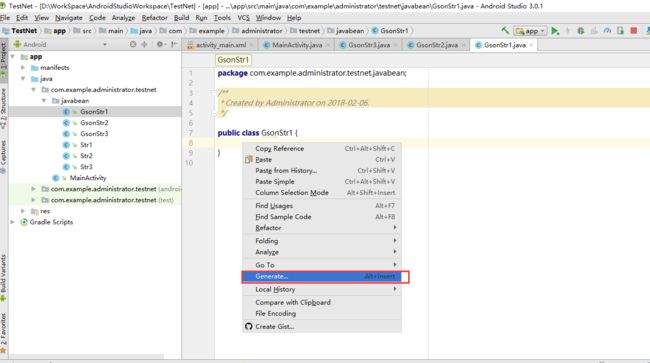The width and height of the screenshot is (650, 363).
Task: Run the app with green play icon
Action: coord(555,31)
